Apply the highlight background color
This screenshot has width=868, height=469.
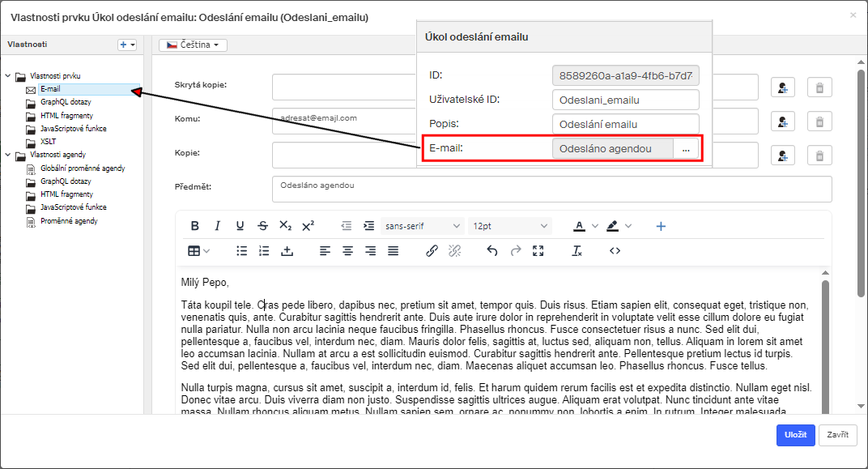coord(612,226)
